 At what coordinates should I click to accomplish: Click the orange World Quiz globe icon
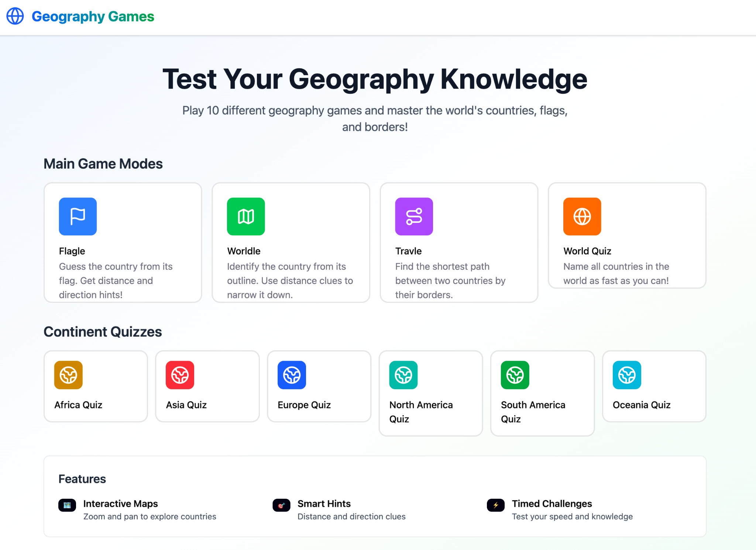pos(582,217)
